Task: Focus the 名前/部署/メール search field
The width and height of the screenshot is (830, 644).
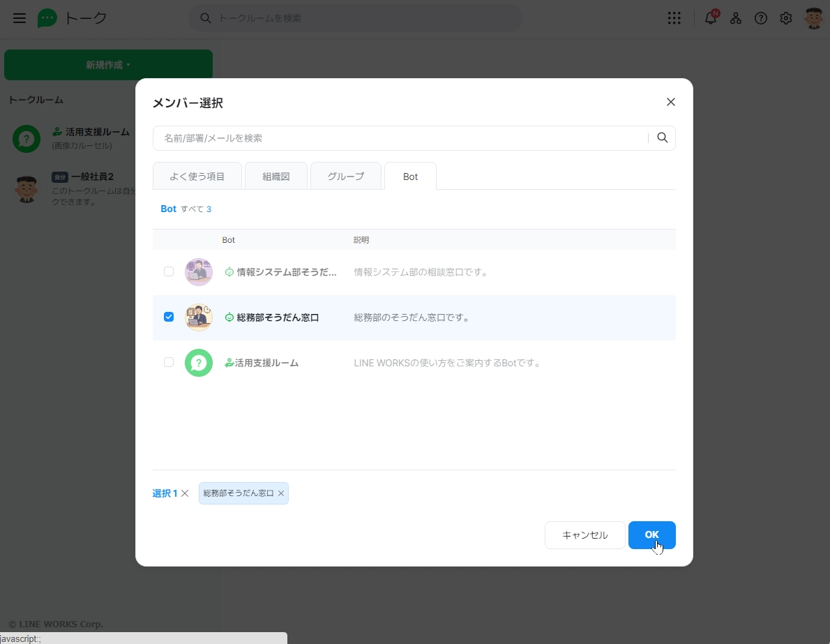Action: pos(401,138)
